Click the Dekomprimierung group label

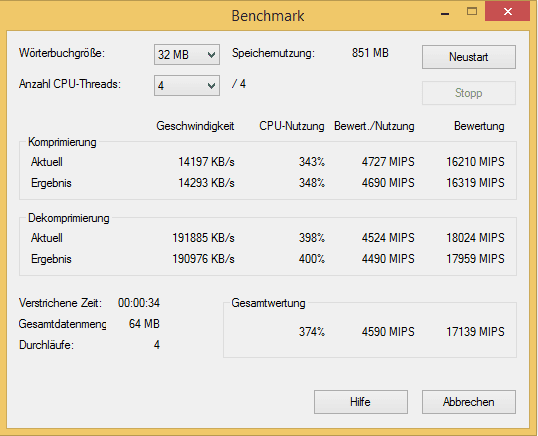point(69,218)
